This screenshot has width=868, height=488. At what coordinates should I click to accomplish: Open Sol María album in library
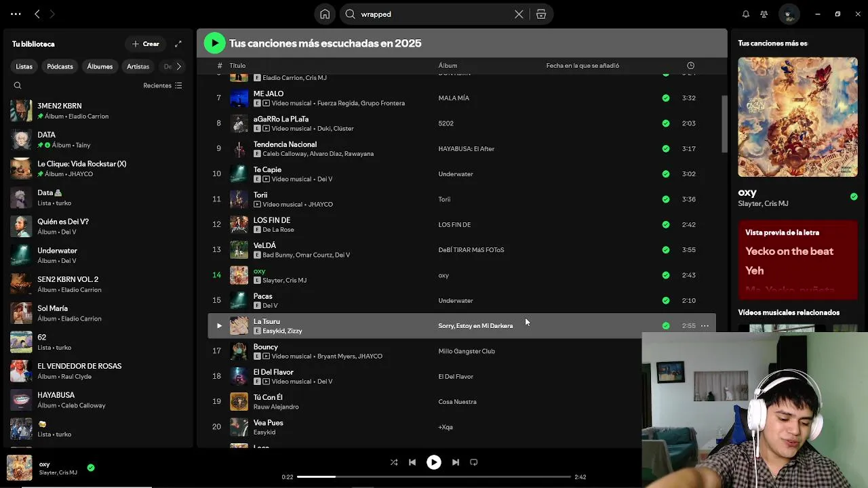pos(98,313)
